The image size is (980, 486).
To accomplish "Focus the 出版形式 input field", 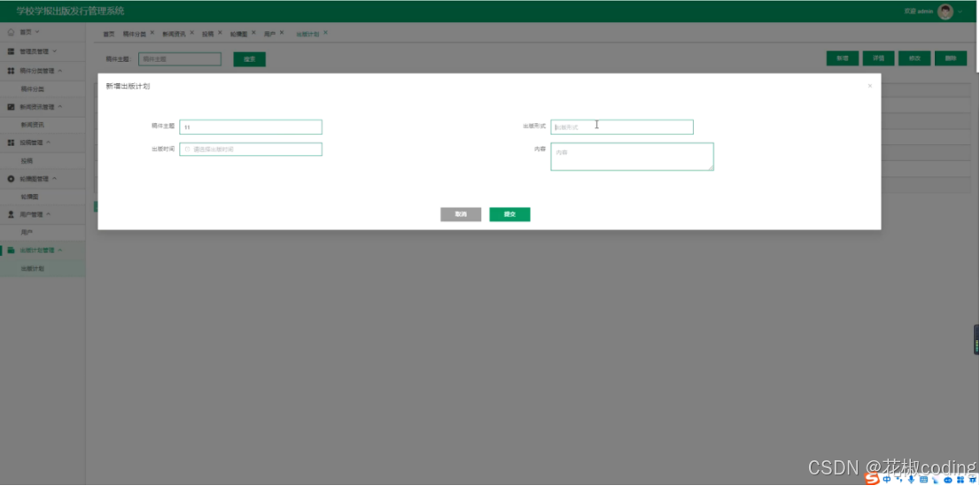I will coord(622,127).
